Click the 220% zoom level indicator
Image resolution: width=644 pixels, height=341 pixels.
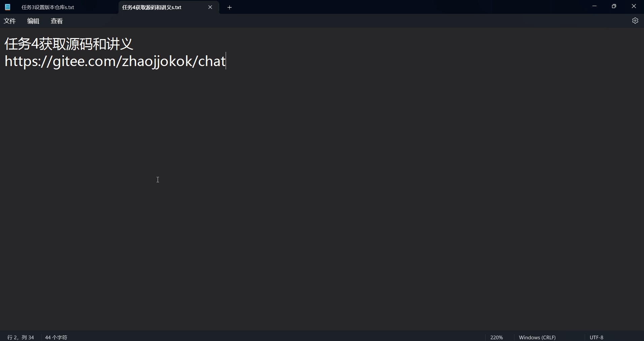click(496, 337)
